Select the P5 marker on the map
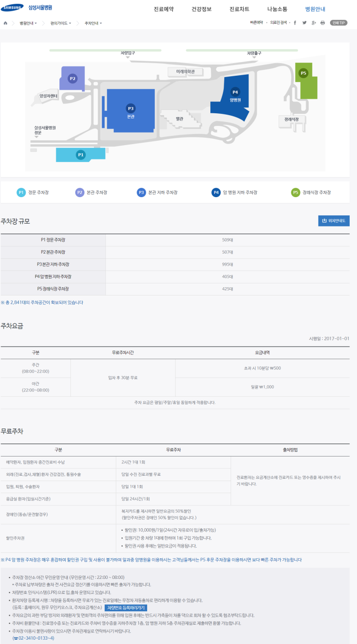357x644 pixels. (303, 73)
